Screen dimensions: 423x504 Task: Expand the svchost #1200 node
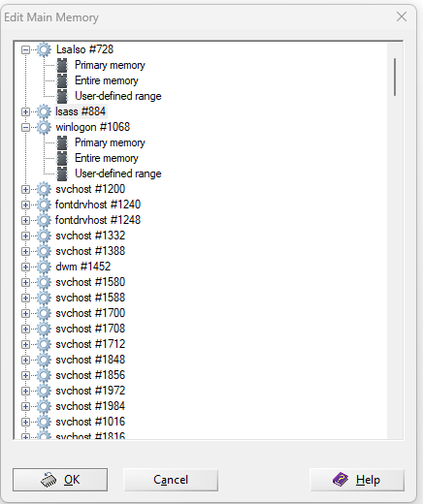pos(25,189)
